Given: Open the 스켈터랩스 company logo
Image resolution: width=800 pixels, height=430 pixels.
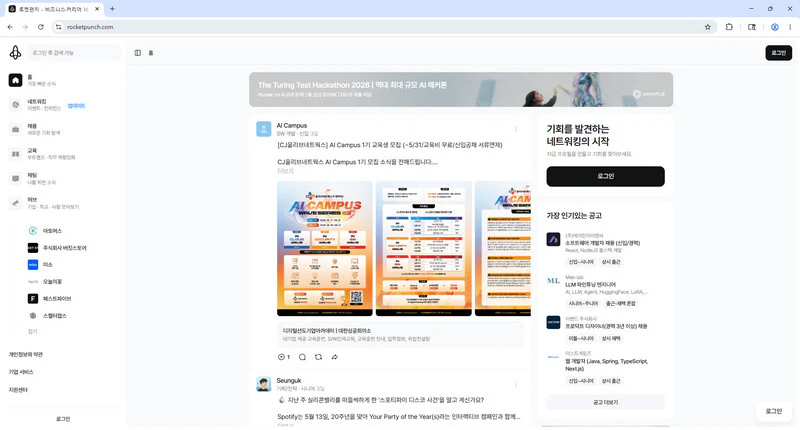Looking at the screenshot, I should tap(33, 316).
